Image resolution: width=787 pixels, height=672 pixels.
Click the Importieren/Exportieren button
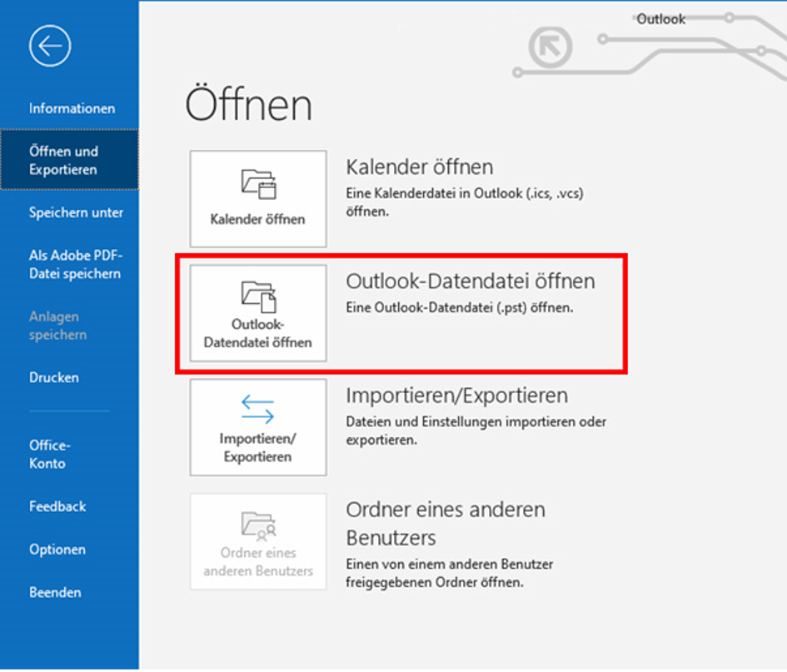click(x=258, y=427)
